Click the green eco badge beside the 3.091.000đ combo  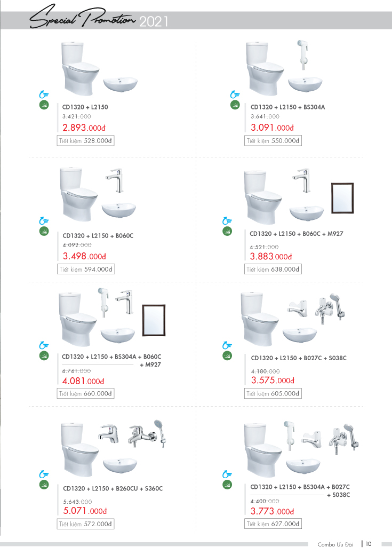[x=235, y=105]
